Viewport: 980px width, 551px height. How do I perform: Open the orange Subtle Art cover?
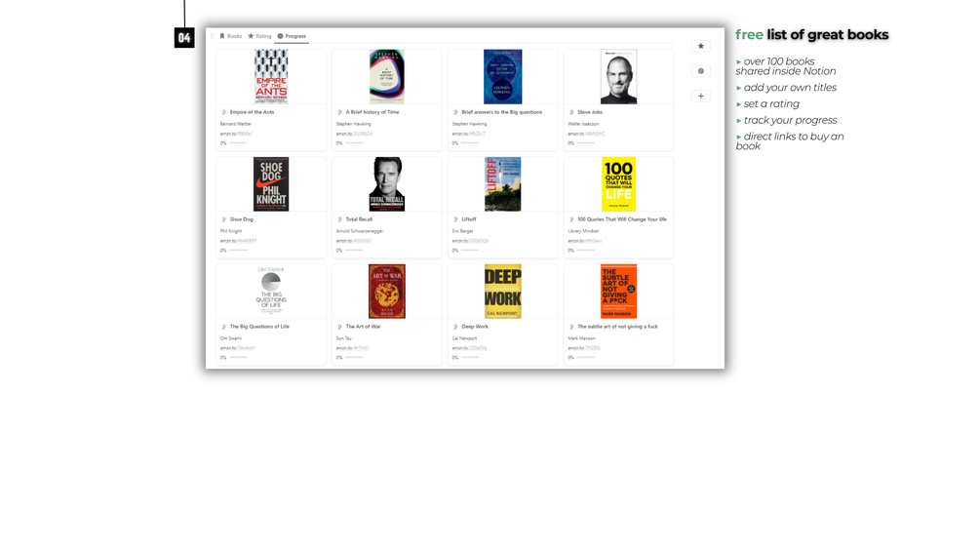coord(619,292)
